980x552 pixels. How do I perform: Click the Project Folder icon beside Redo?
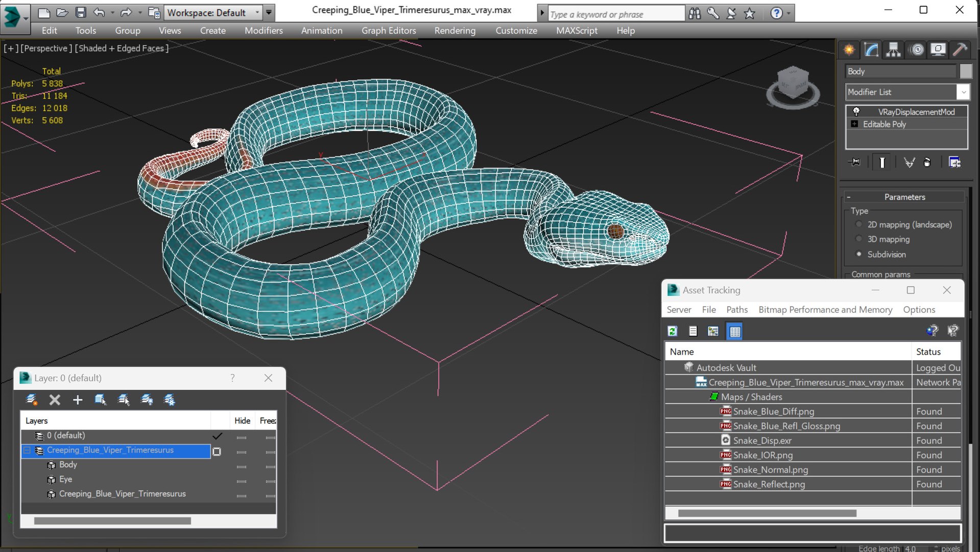(154, 12)
